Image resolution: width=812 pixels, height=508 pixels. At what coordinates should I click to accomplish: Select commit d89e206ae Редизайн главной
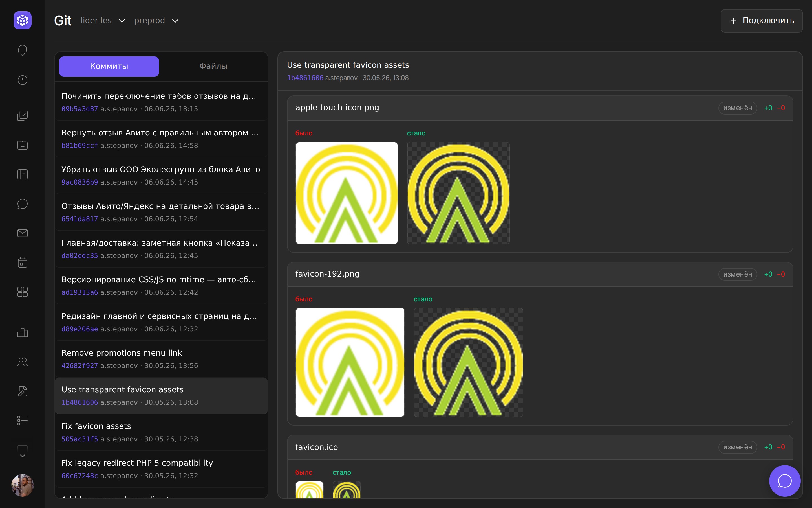point(161,322)
